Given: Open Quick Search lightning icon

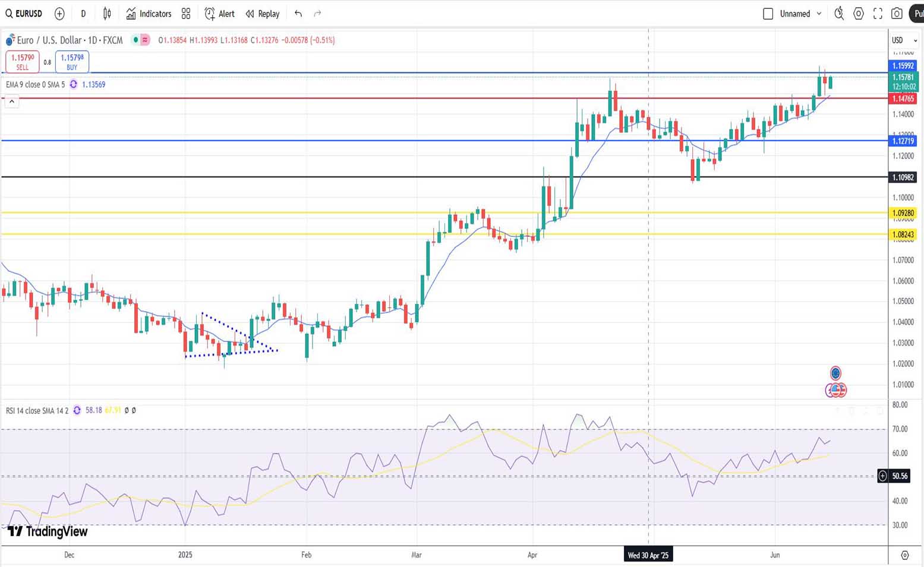Looking at the screenshot, I should coord(839,14).
